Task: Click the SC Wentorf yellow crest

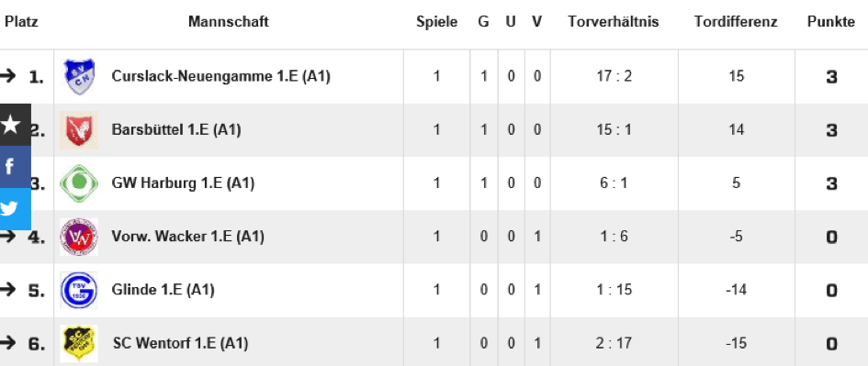Action: pyautogui.click(x=79, y=343)
